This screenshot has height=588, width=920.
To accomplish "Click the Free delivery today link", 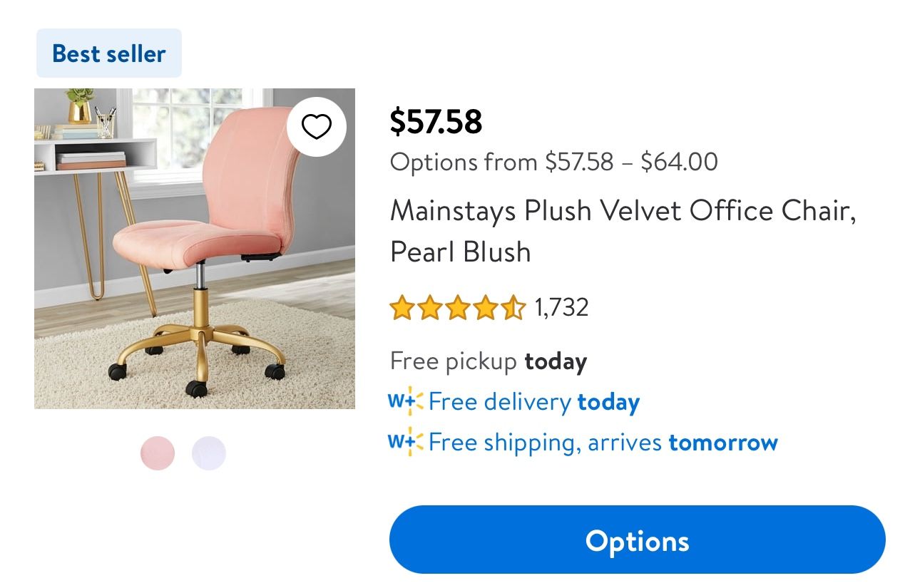I will 534,402.
